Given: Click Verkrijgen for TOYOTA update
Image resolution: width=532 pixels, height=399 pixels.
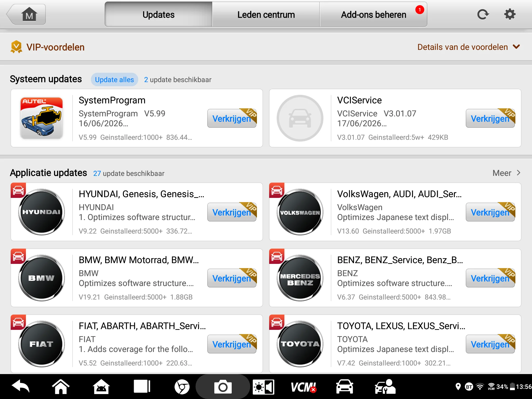Looking at the screenshot, I should point(490,344).
